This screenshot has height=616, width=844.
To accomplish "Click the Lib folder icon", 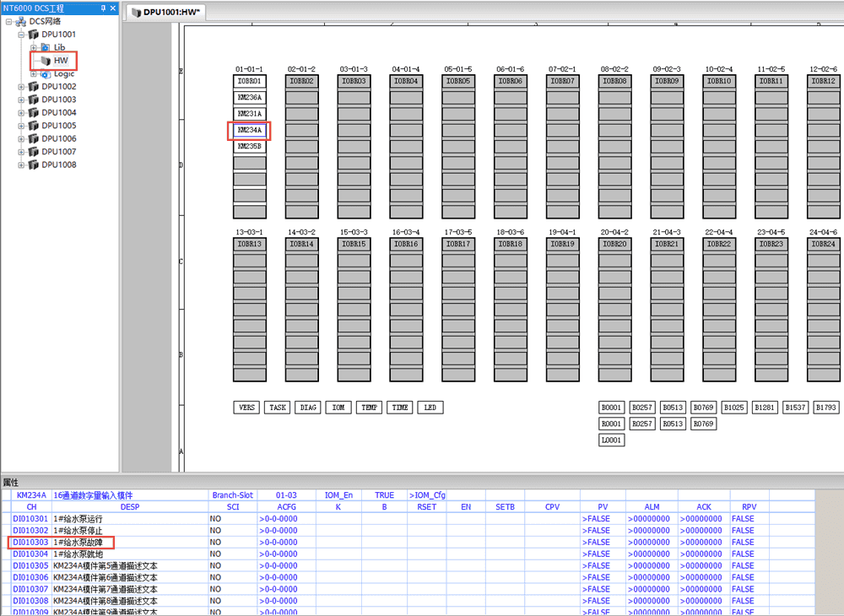I will coord(46,47).
